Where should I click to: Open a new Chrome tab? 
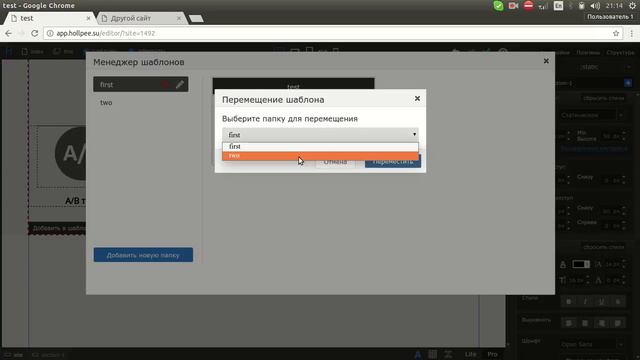pos(196,18)
